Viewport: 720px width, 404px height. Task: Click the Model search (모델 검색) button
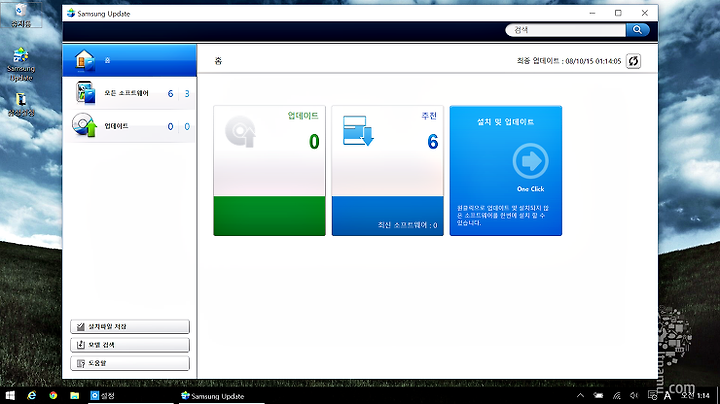130,345
